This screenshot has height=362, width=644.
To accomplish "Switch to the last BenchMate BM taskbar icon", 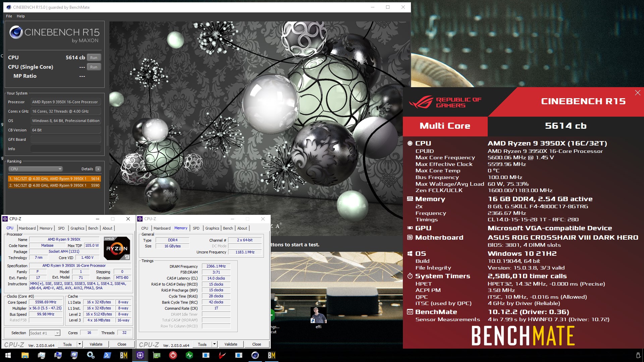I will [x=272, y=355].
